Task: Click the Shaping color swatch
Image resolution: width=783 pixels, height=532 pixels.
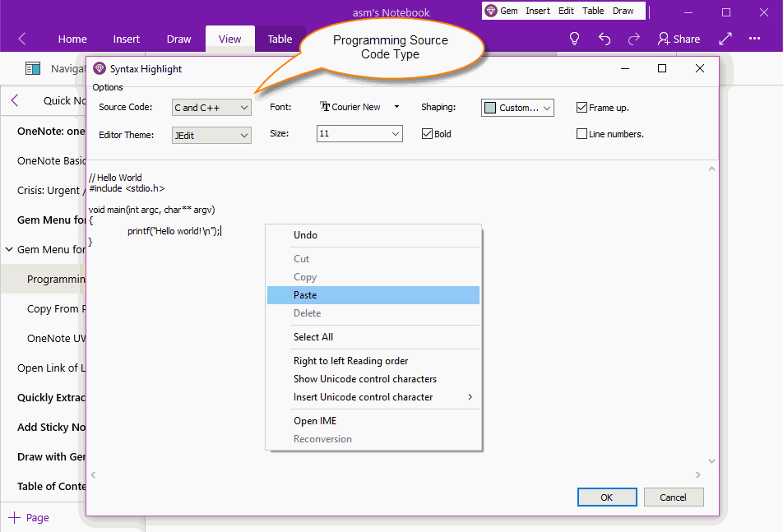Action: coord(490,108)
